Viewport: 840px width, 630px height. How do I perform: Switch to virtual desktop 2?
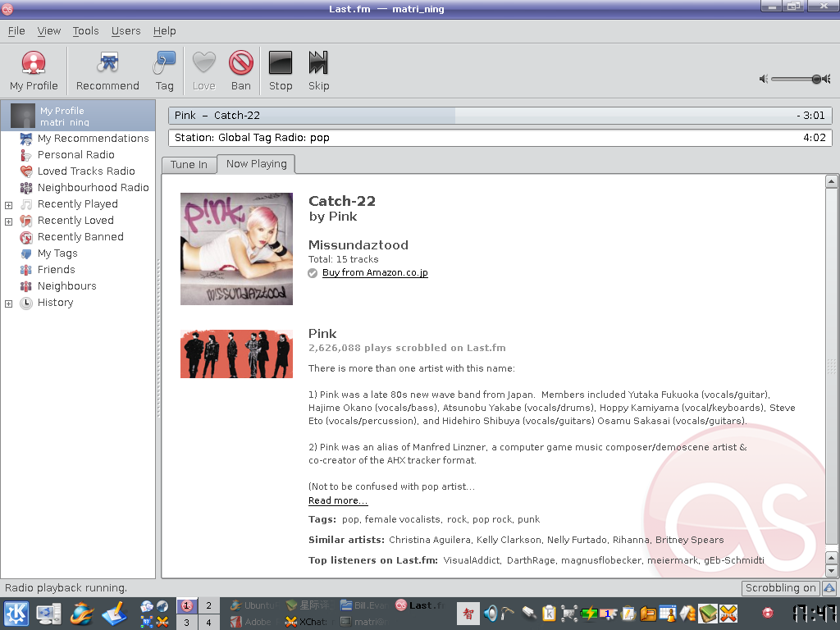tap(208, 606)
